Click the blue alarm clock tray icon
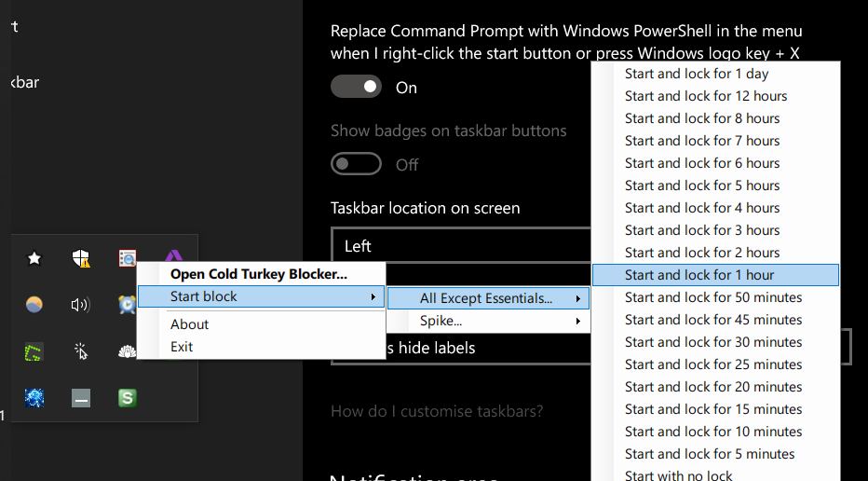The height and width of the screenshot is (481, 868). pyautogui.click(x=127, y=304)
